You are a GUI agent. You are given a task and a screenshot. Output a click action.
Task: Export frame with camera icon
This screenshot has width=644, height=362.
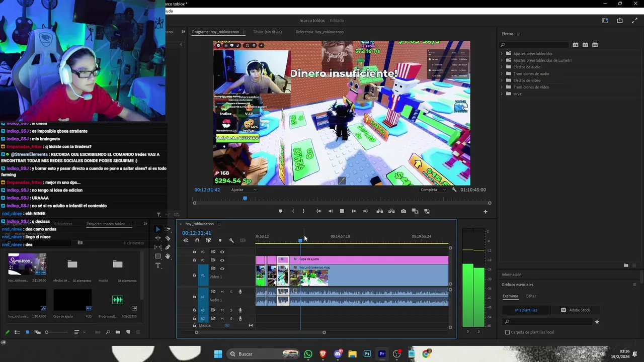point(404,211)
